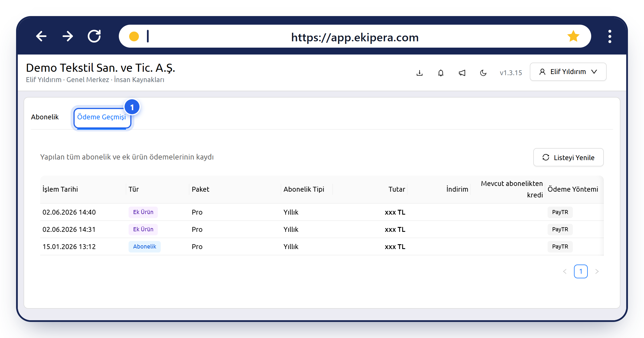Click the browser back arrow

[41, 36]
